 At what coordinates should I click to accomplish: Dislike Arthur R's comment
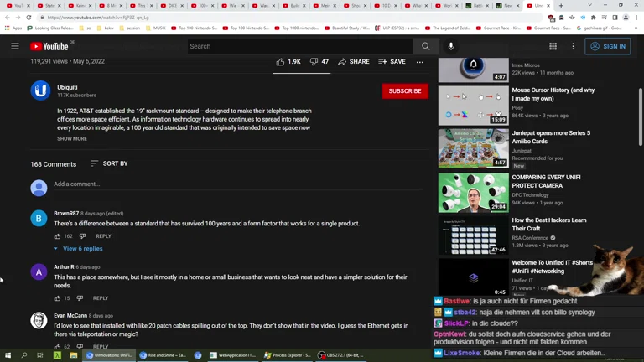[80, 298]
